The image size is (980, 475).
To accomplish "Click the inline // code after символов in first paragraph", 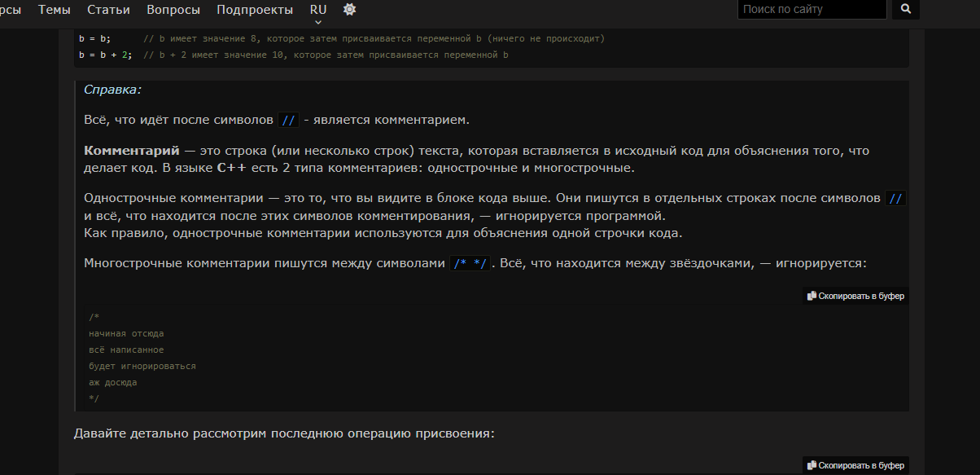I will (288, 121).
